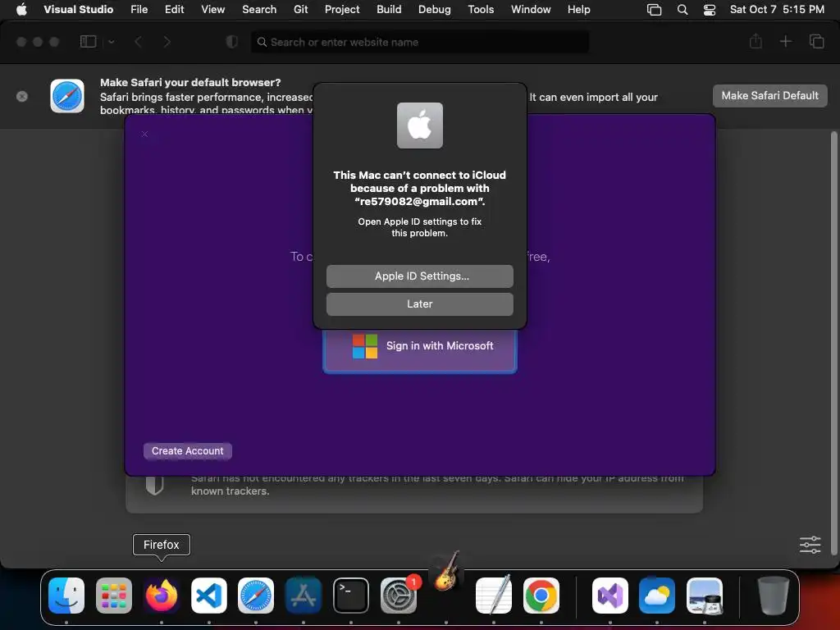Open the Help menu
The height and width of the screenshot is (630, 840).
coord(578,10)
